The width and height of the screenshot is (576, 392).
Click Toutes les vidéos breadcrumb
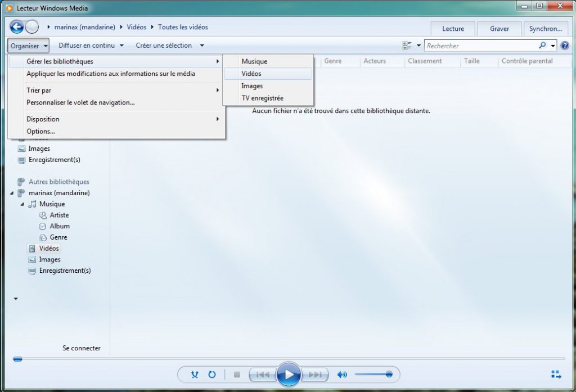[x=183, y=27]
